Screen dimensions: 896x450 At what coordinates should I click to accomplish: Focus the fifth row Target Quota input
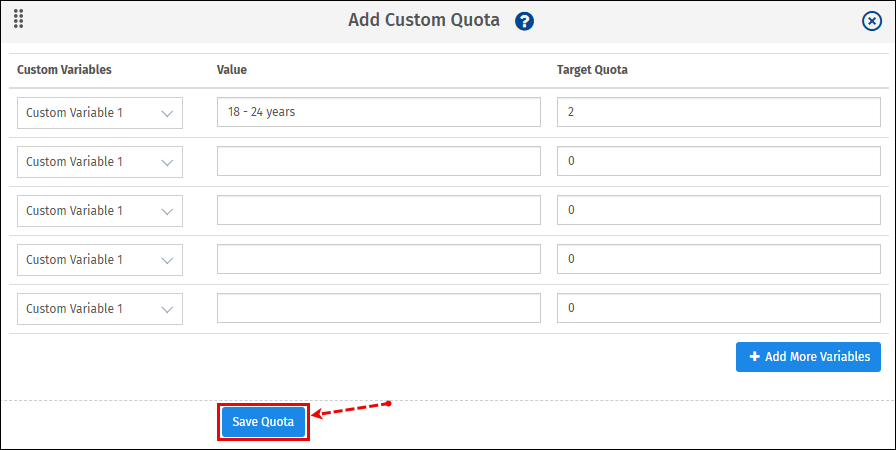718,309
